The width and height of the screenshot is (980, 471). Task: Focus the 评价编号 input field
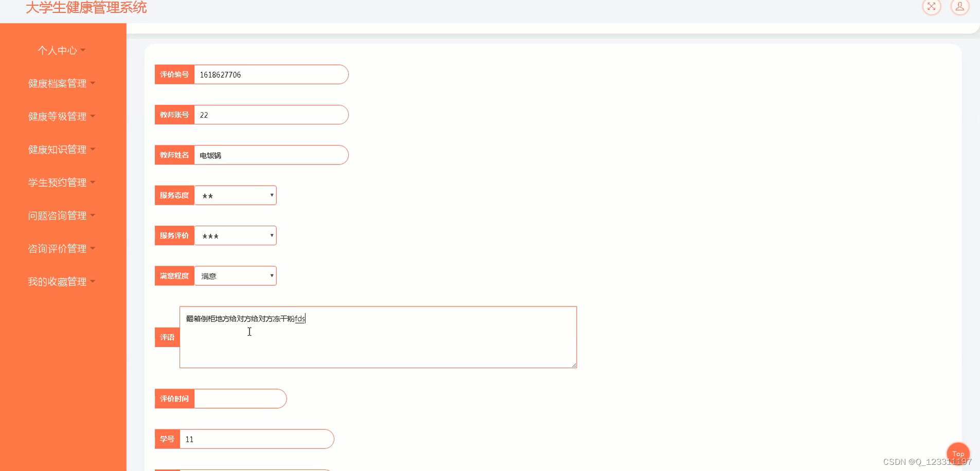(x=271, y=75)
